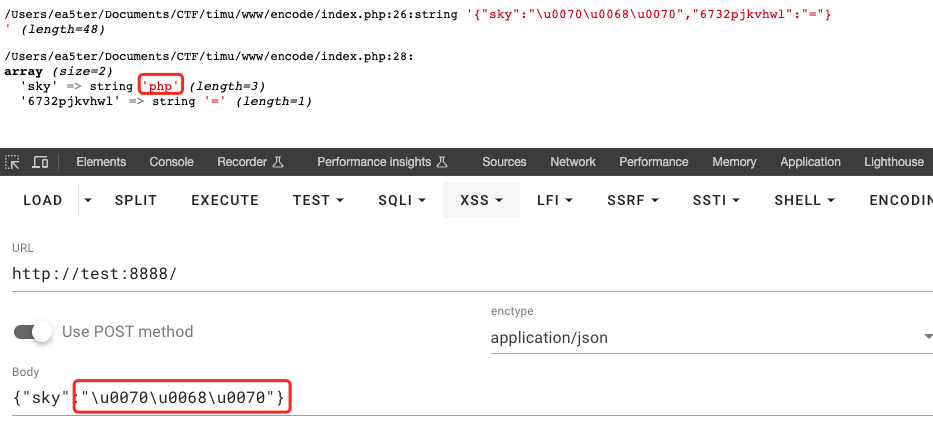Expand the LOAD arrow dropdown

coord(87,200)
